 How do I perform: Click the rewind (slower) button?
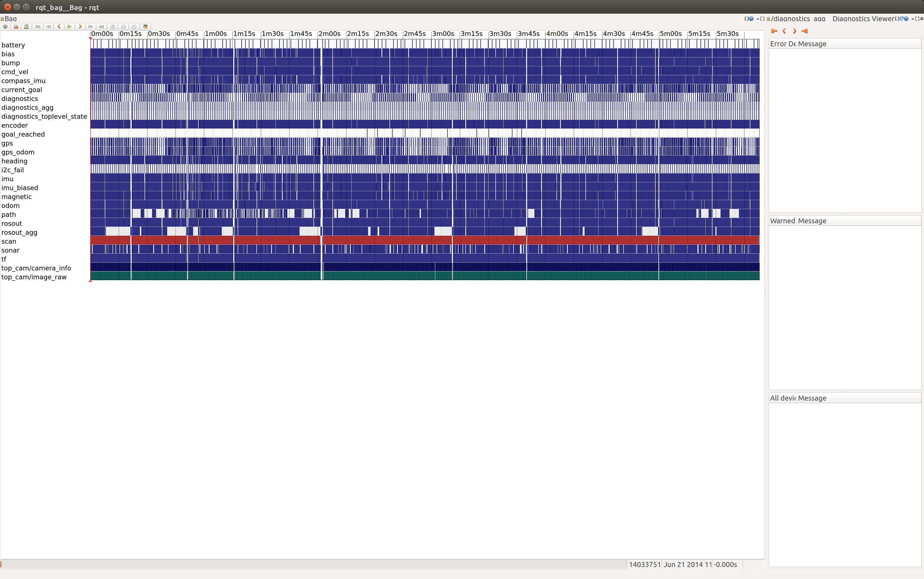point(48,26)
